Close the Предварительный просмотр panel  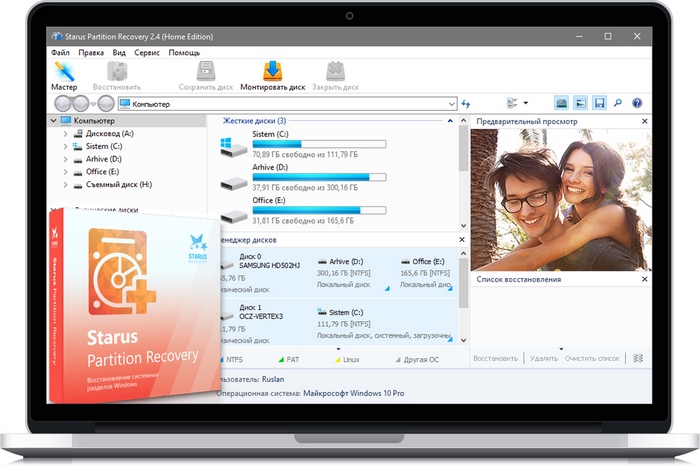pos(644,121)
